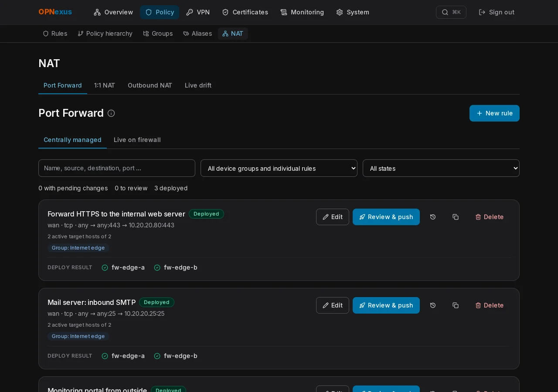Duplicate the Forward HTTPS rule via copy icon
558x392 pixels.
pos(456,217)
